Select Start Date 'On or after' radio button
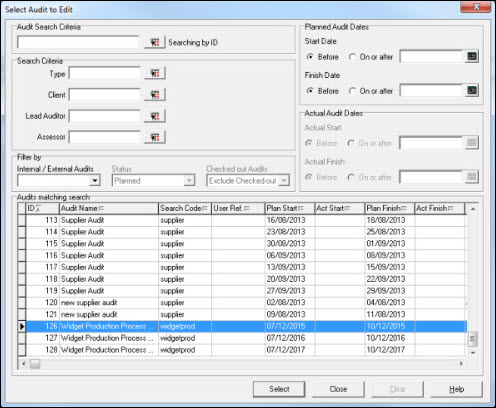 coord(352,57)
